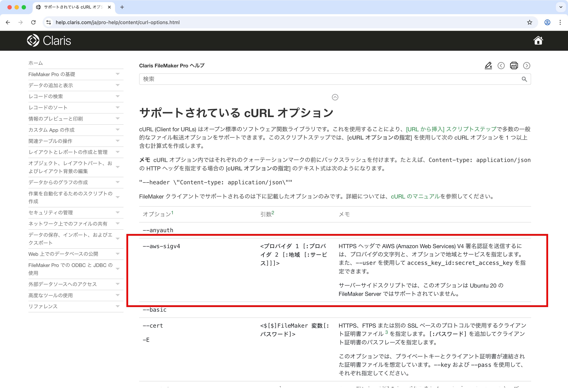Go to home via house icon
The image size is (568, 392).
point(538,40)
